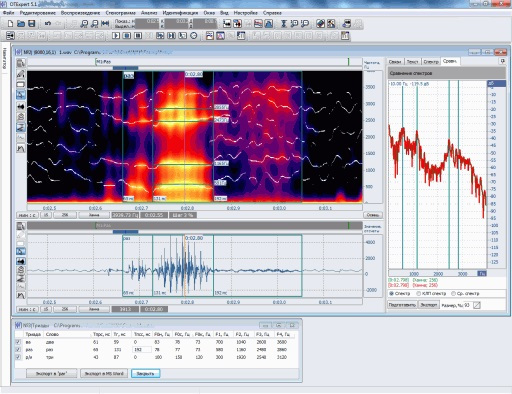
Task: Click the blue scroll thumb above spectrogram
Action: click(125, 68)
